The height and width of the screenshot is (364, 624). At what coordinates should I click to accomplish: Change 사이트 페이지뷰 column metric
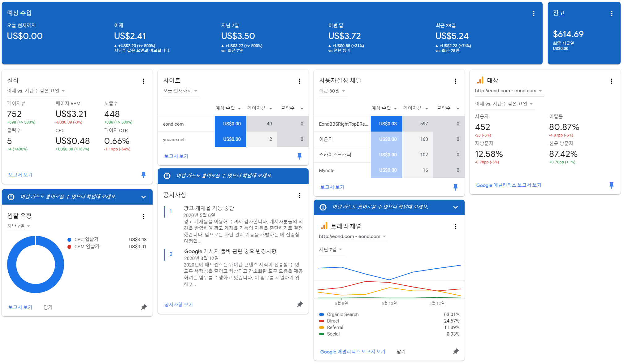(x=259, y=108)
